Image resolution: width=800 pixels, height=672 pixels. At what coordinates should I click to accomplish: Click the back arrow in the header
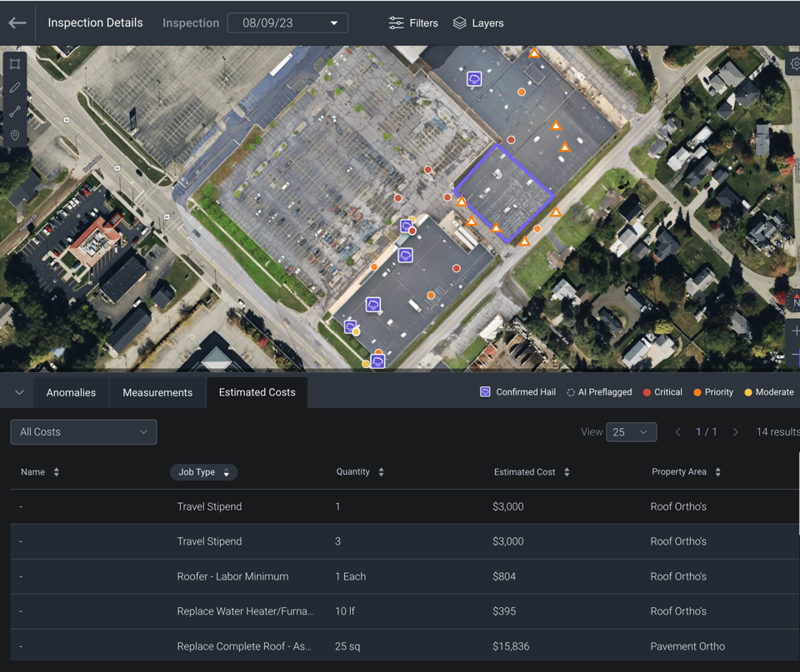(x=17, y=22)
